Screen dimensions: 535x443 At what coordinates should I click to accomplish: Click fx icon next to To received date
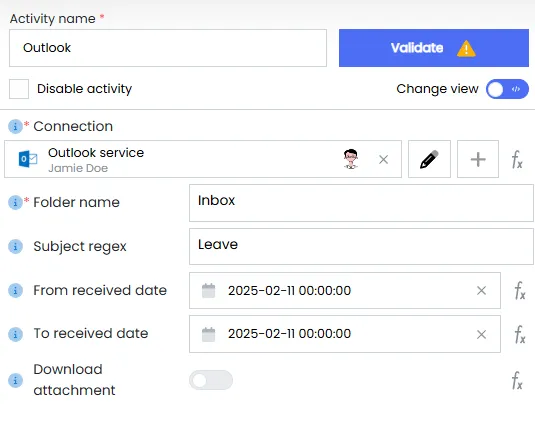520,334
